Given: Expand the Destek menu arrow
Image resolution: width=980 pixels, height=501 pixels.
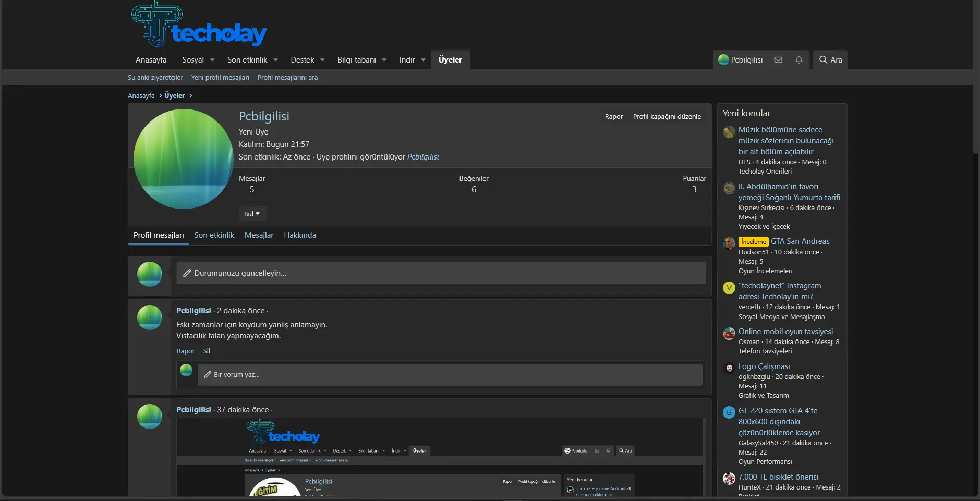Looking at the screenshot, I should pos(322,60).
